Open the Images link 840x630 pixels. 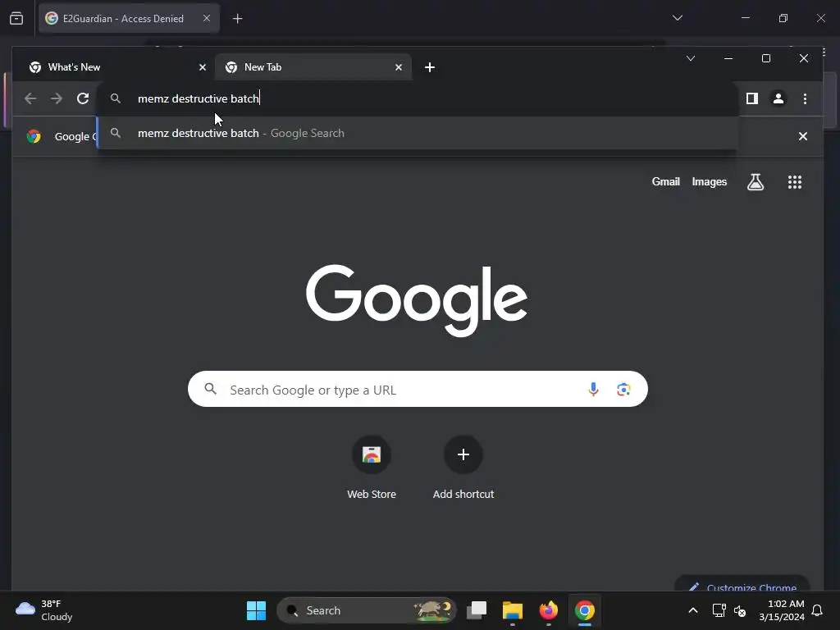click(x=709, y=181)
